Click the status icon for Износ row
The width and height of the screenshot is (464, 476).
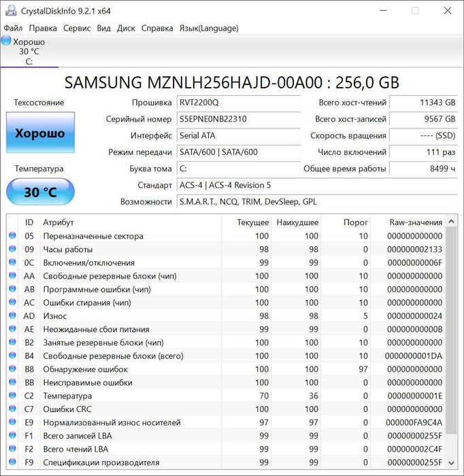(x=12, y=316)
